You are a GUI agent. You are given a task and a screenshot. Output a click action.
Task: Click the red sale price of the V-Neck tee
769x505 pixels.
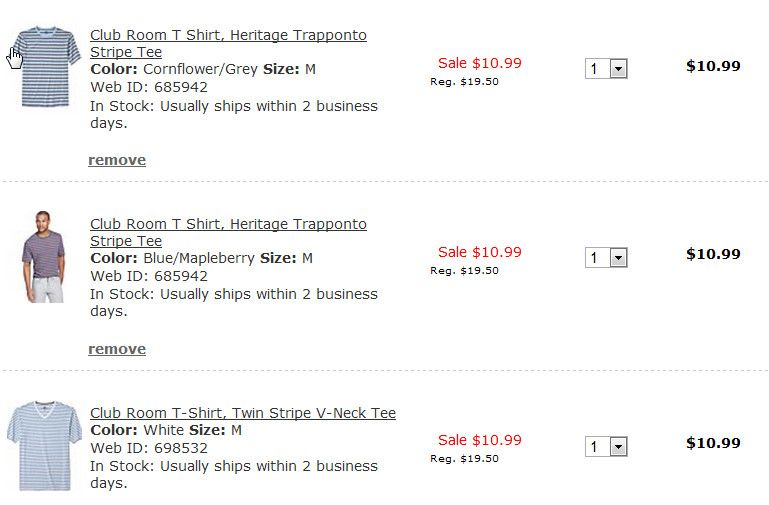click(480, 440)
